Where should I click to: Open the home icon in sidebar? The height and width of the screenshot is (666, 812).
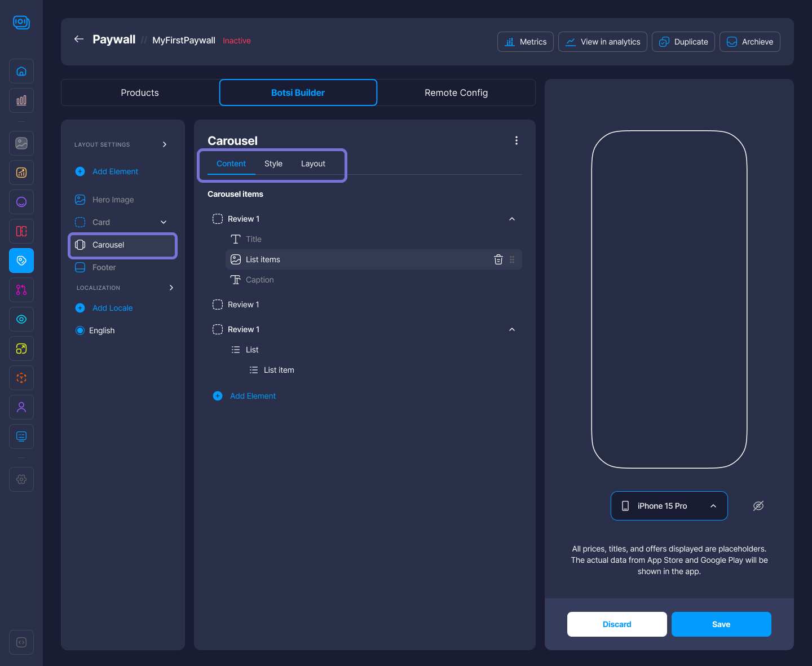[x=21, y=71]
